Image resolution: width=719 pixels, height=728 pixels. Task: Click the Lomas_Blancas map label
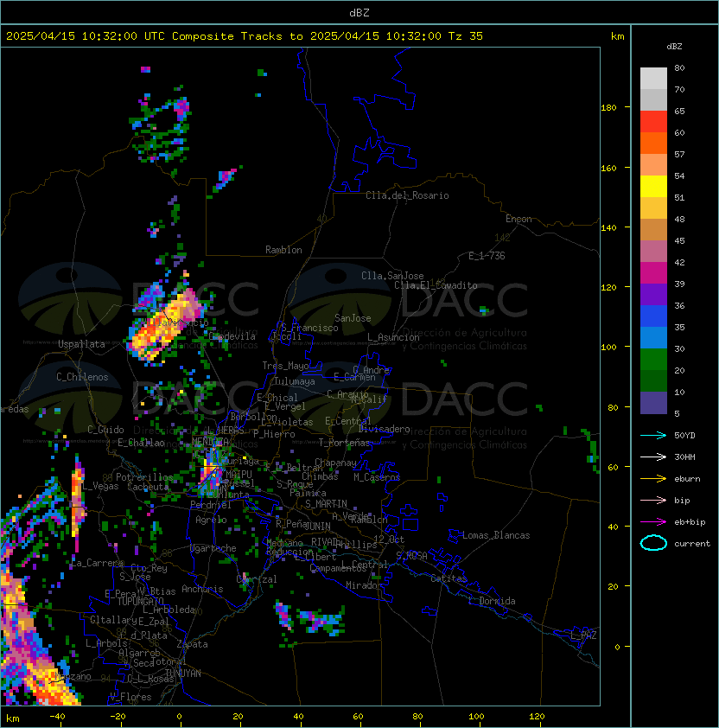click(x=496, y=535)
